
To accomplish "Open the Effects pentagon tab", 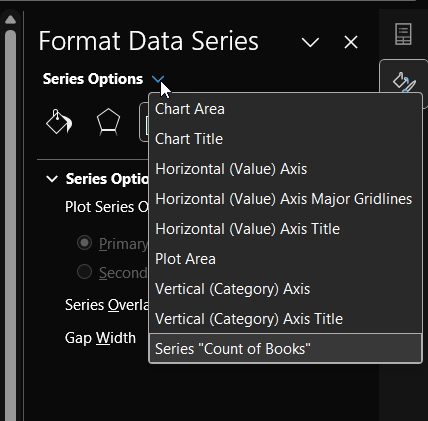I will [108, 122].
